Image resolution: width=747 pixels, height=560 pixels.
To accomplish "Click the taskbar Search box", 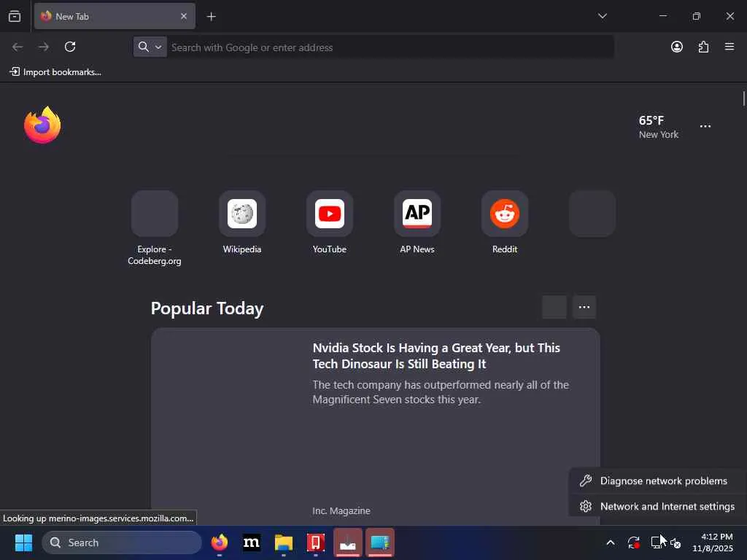I will pos(122,542).
